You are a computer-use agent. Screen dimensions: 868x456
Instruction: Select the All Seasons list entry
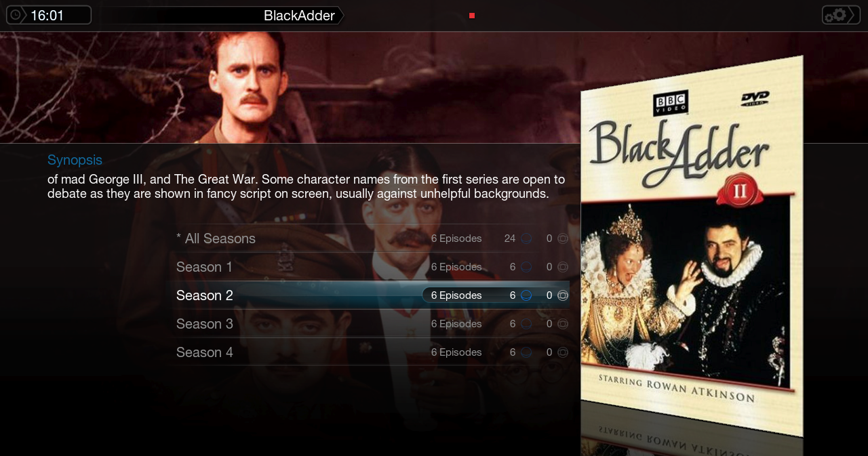(372, 239)
